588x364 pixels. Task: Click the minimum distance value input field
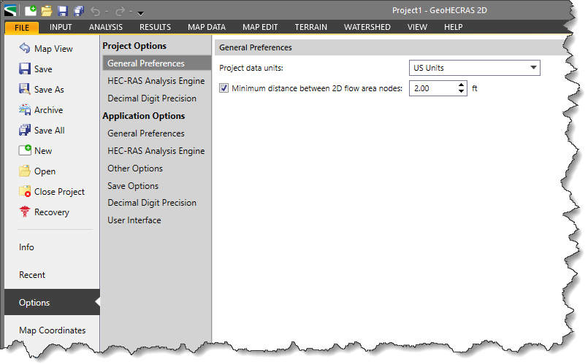pyautogui.click(x=432, y=89)
